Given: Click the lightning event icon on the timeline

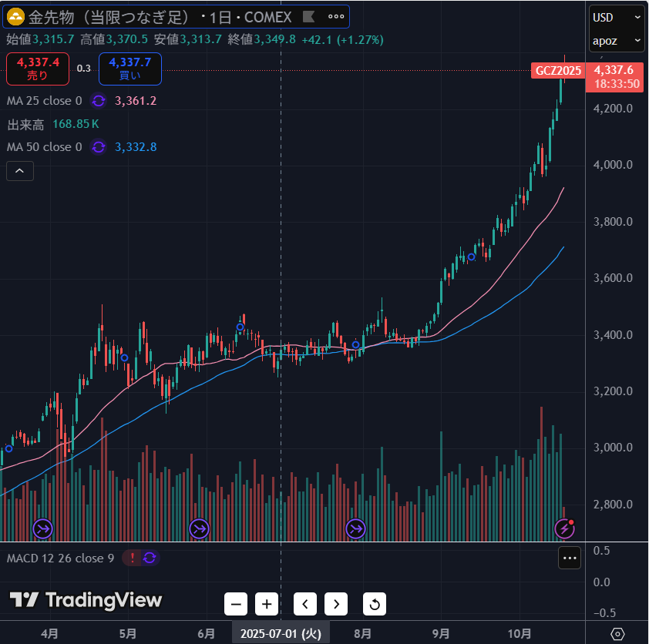Looking at the screenshot, I should pyautogui.click(x=565, y=528).
